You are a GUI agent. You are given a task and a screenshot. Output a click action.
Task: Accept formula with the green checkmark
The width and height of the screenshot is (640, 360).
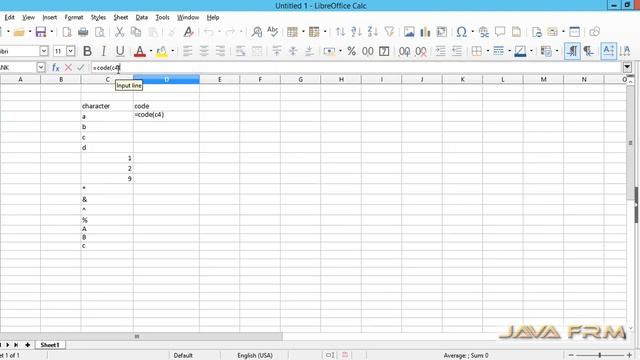point(81,67)
